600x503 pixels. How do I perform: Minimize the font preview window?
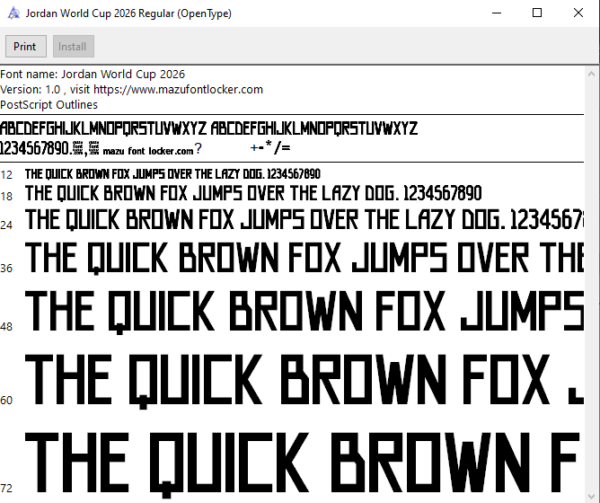click(496, 13)
